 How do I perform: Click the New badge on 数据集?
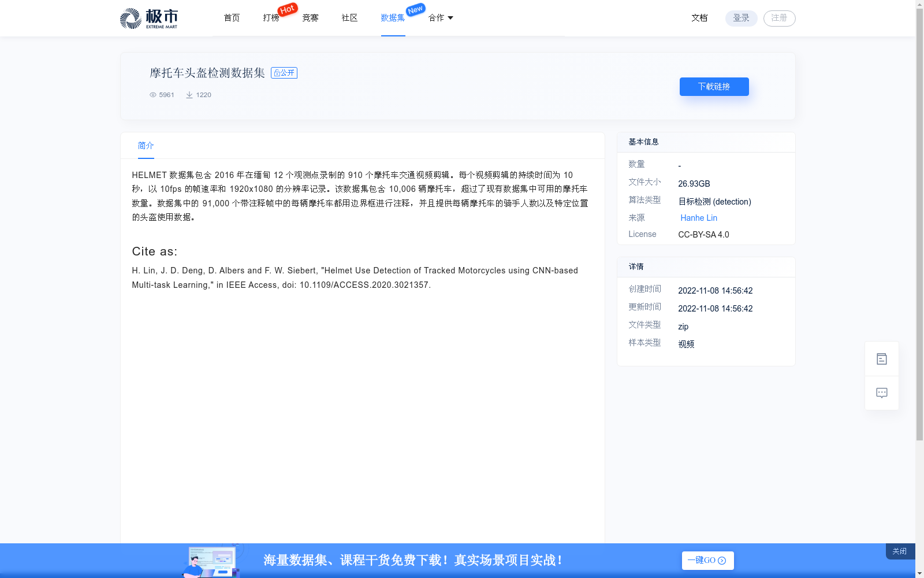415,9
